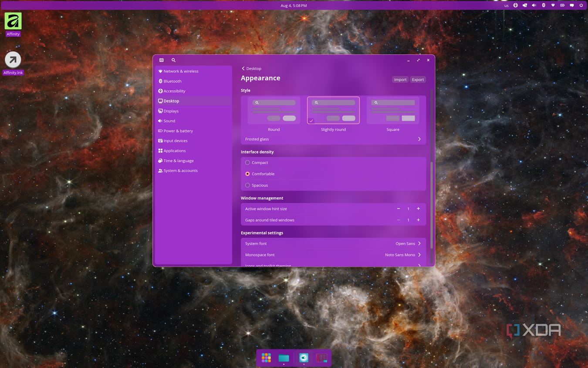The image size is (588, 368).
Task: Open the notifications applet in top panel
Action: [x=572, y=5]
